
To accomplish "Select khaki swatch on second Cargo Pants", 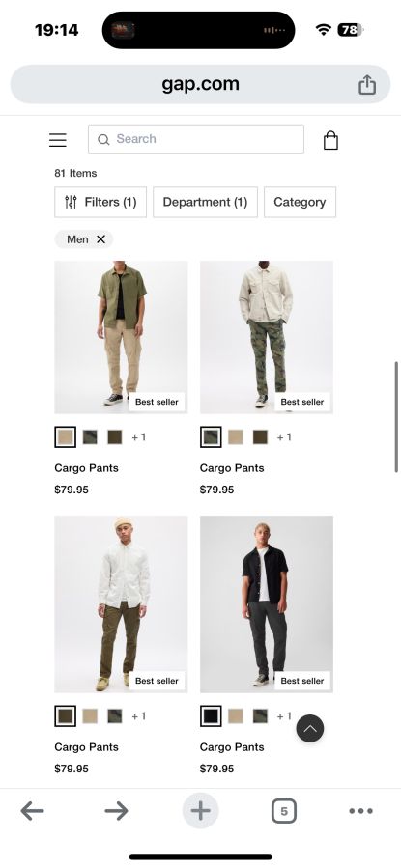I will (236, 437).
